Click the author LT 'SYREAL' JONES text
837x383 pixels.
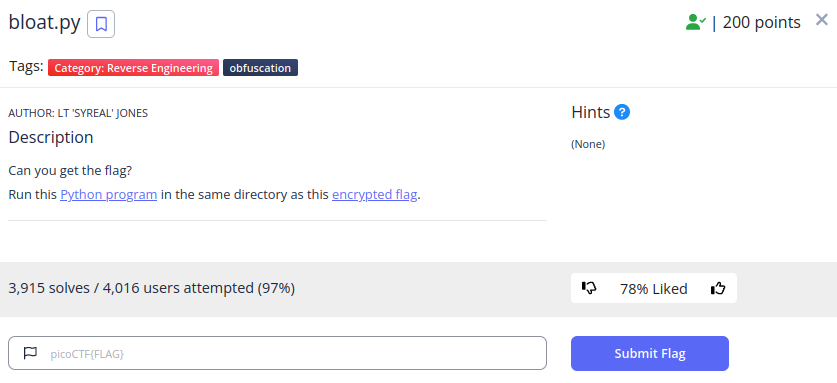click(x=78, y=113)
